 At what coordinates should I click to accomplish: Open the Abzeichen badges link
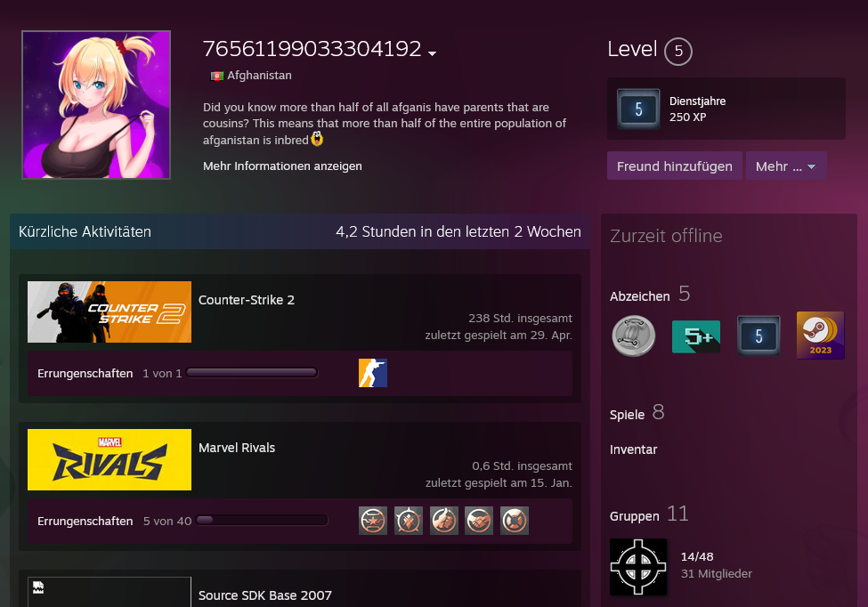pos(639,296)
